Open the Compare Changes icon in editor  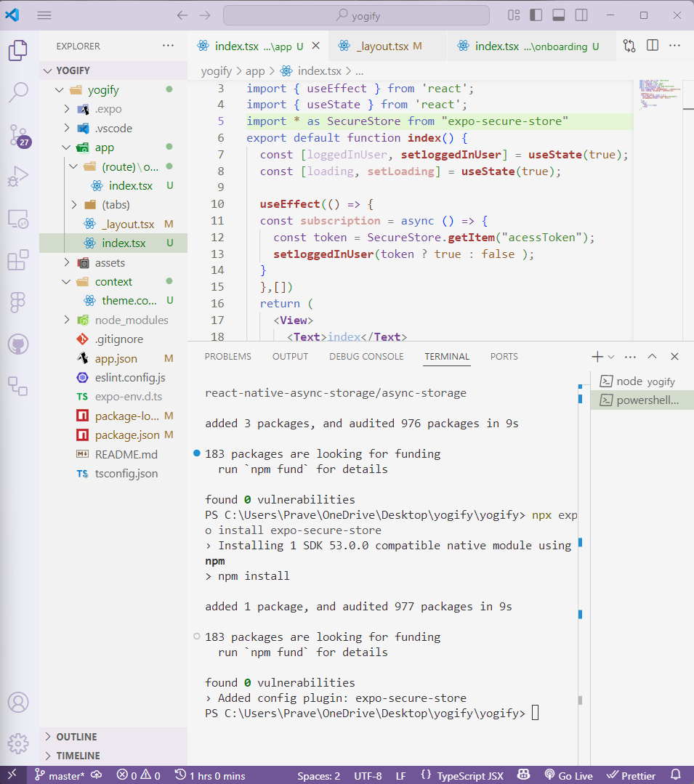tap(629, 46)
